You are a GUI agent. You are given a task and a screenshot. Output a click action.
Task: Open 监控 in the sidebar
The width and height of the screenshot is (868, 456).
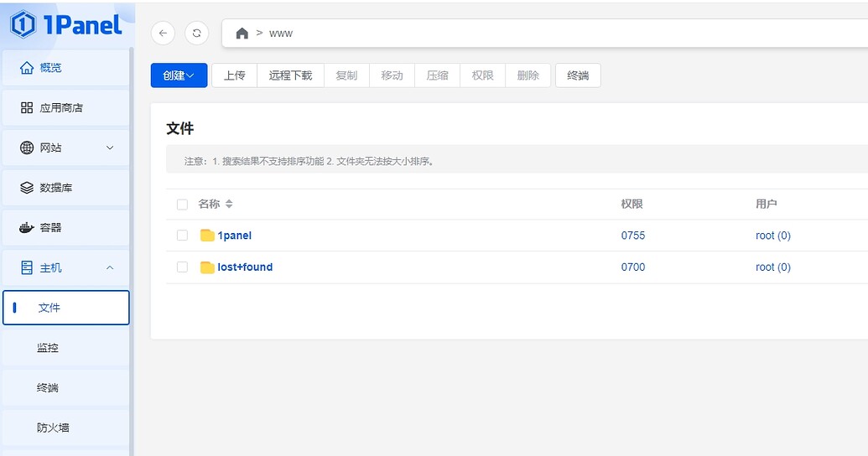point(66,348)
